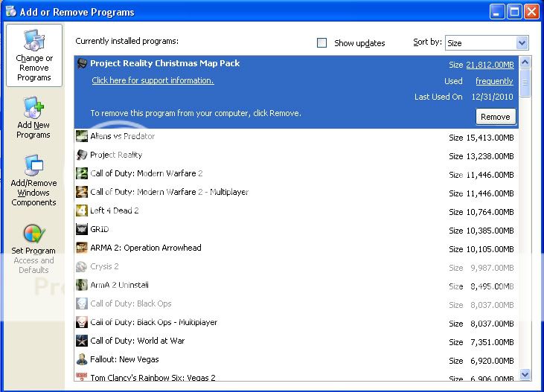The image size is (544, 392).
Task: Open Set Program Access and Defaults
Action: pos(33,248)
